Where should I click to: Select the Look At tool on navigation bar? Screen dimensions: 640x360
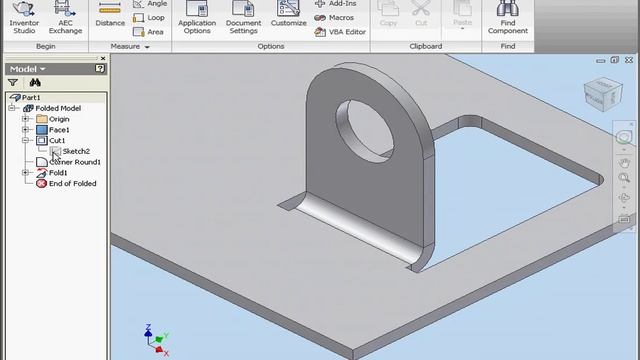point(624,219)
